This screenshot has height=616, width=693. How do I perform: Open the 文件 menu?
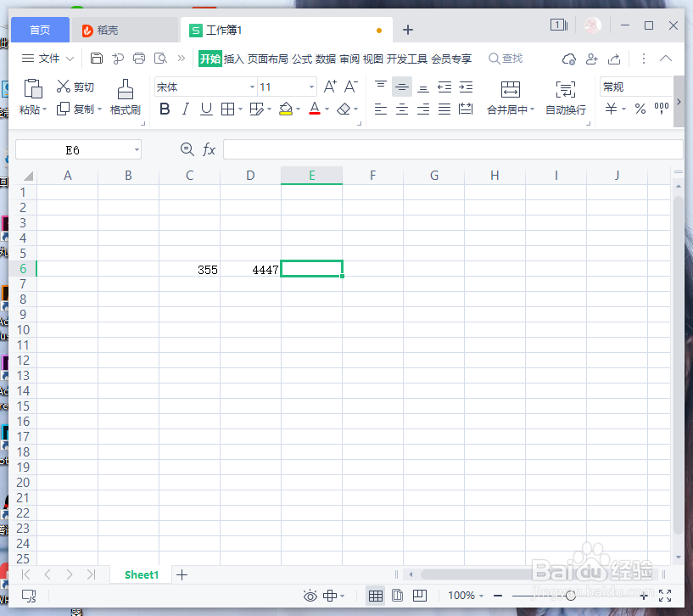[x=48, y=59]
